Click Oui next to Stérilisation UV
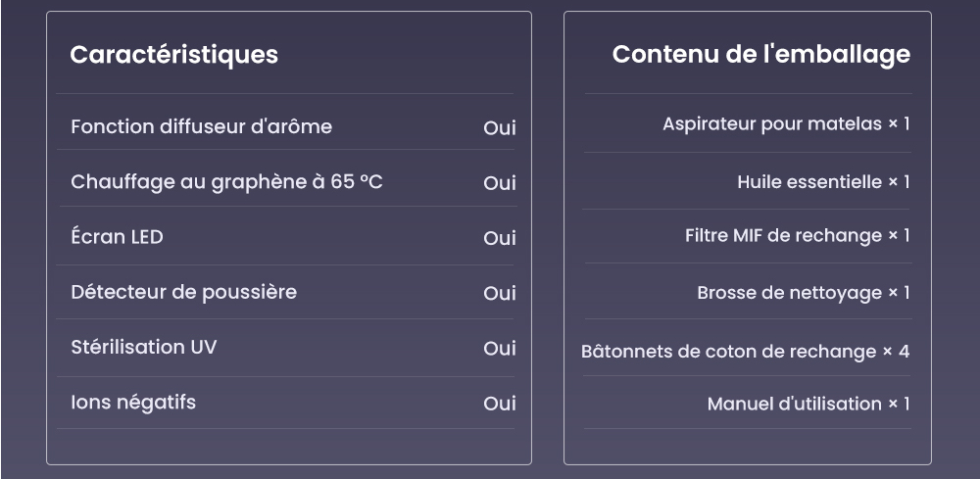The width and height of the screenshot is (980, 479). [x=500, y=348]
